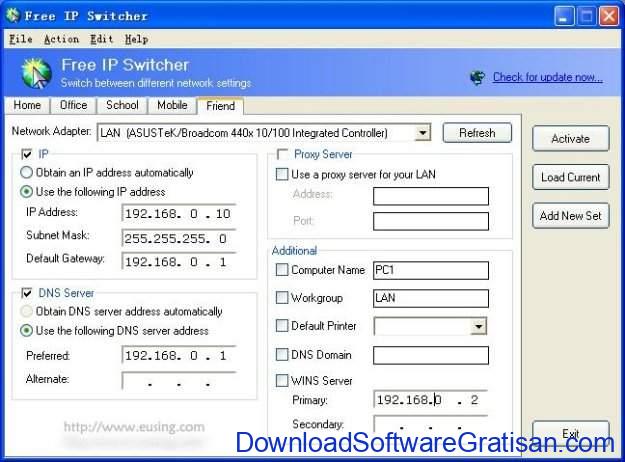Click the Computer Name field containing PC1
The height and width of the screenshot is (462, 625).
coord(431,270)
